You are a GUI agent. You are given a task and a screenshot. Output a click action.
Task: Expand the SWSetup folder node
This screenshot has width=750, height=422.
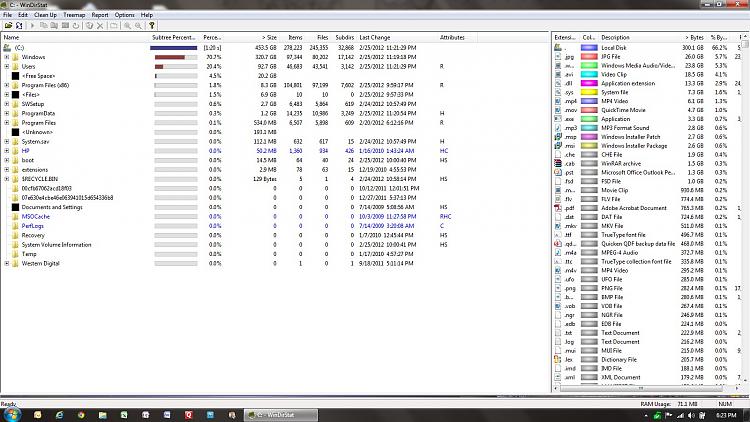pos(7,104)
